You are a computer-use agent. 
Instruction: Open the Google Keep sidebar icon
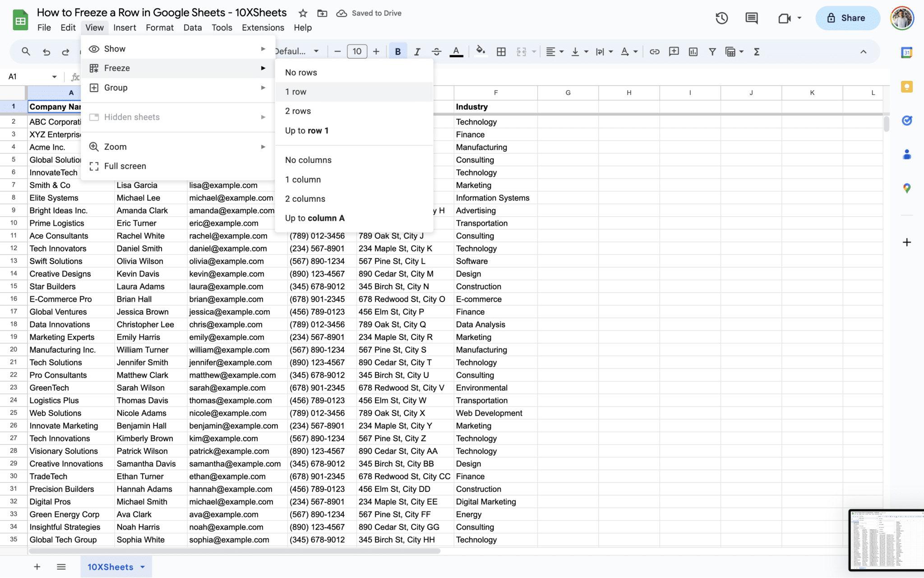pos(907,87)
